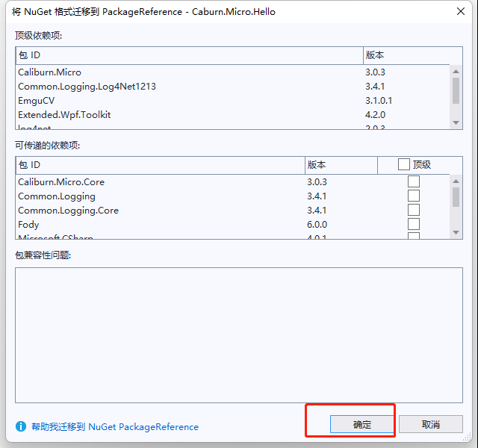478x448 pixels.
Task: Click scroll-up arrow of top-level dependencies list
Action: tap(456, 72)
